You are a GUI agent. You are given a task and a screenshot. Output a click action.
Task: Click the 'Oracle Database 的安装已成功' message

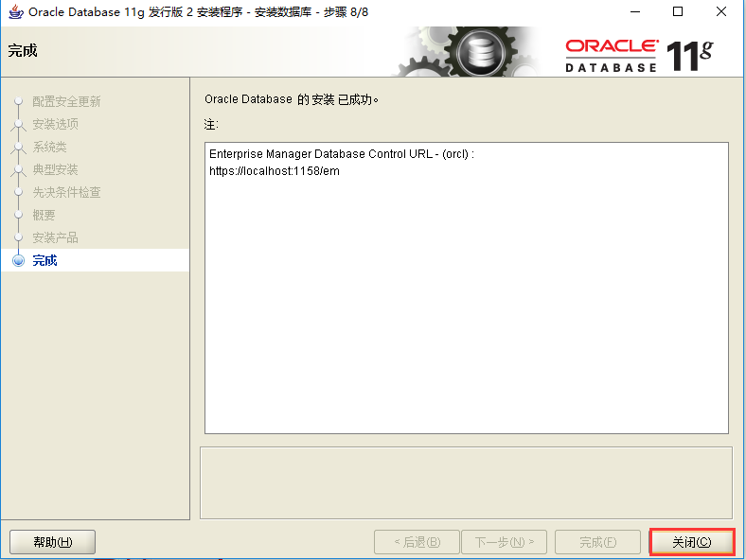[292, 99]
